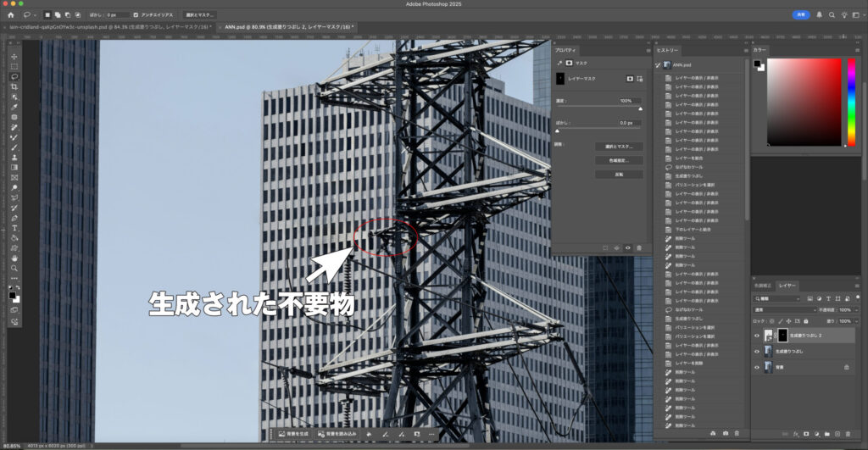The width and height of the screenshot is (868, 450).
Task: Load selection from mask icon in Properties
Action: pos(605,248)
